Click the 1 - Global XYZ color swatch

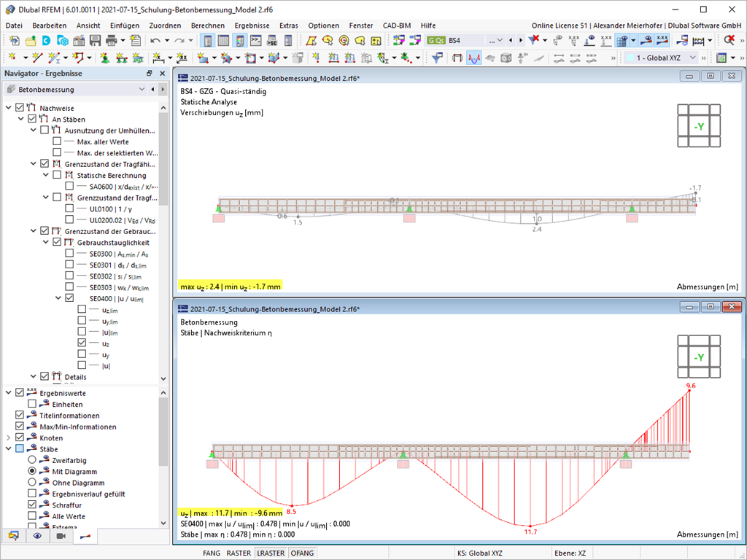coord(630,58)
